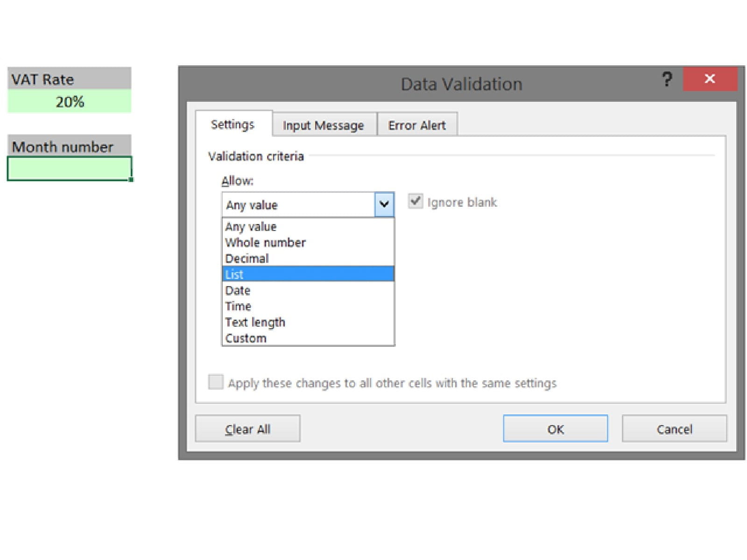Image resolution: width=747 pixels, height=560 pixels.
Task: Collapse the Allow dropdown arrow
Action: pos(384,204)
